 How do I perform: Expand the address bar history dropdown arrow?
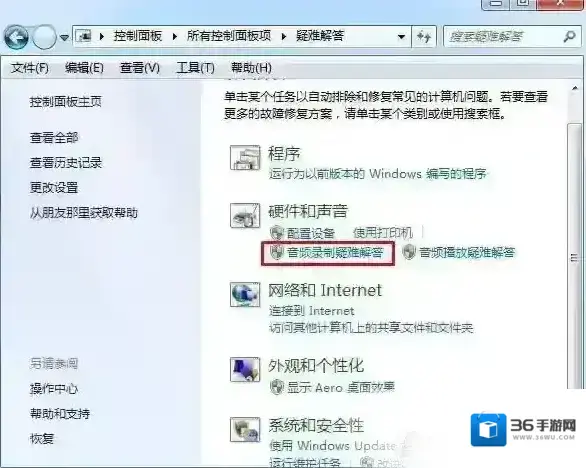[x=401, y=37]
